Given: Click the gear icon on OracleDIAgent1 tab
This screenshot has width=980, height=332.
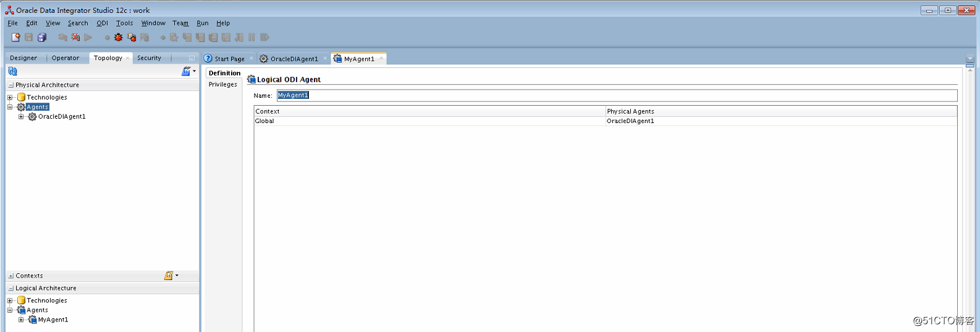Looking at the screenshot, I should coord(264,59).
